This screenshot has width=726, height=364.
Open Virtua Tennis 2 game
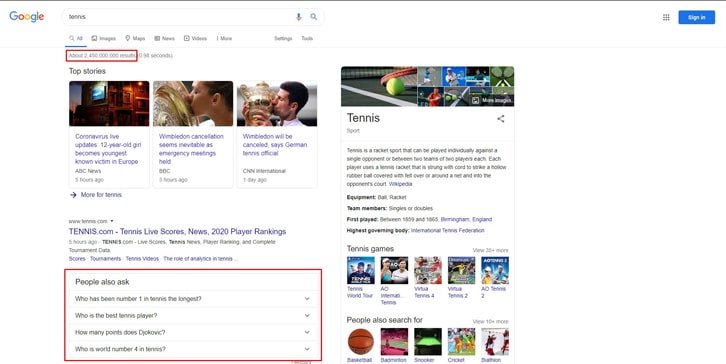point(461,277)
